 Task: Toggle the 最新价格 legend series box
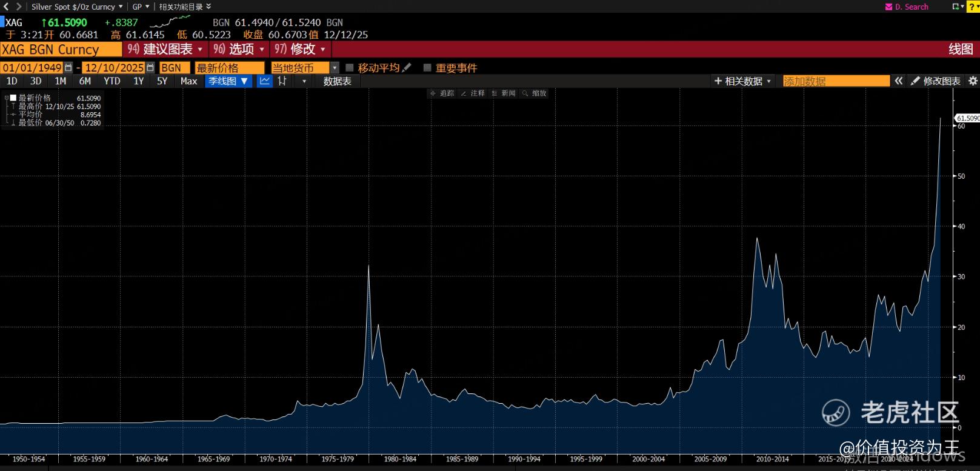(13, 98)
